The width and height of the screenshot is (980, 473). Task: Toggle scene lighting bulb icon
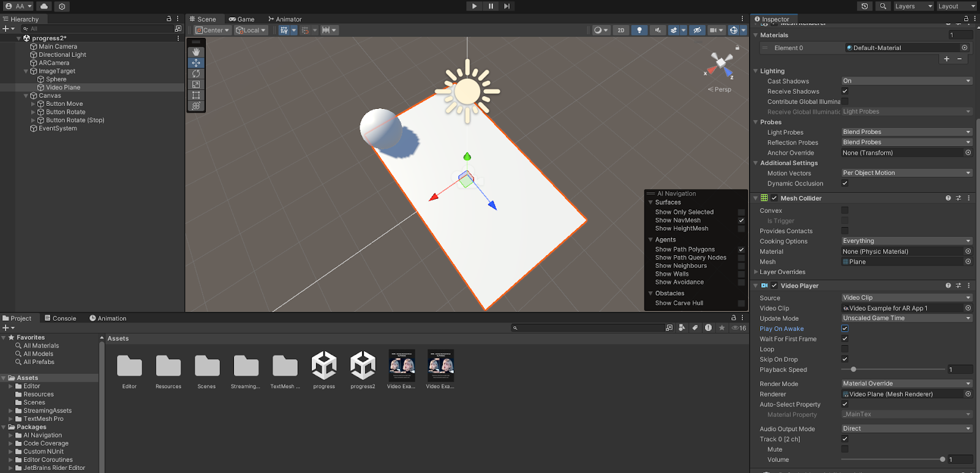(x=639, y=30)
